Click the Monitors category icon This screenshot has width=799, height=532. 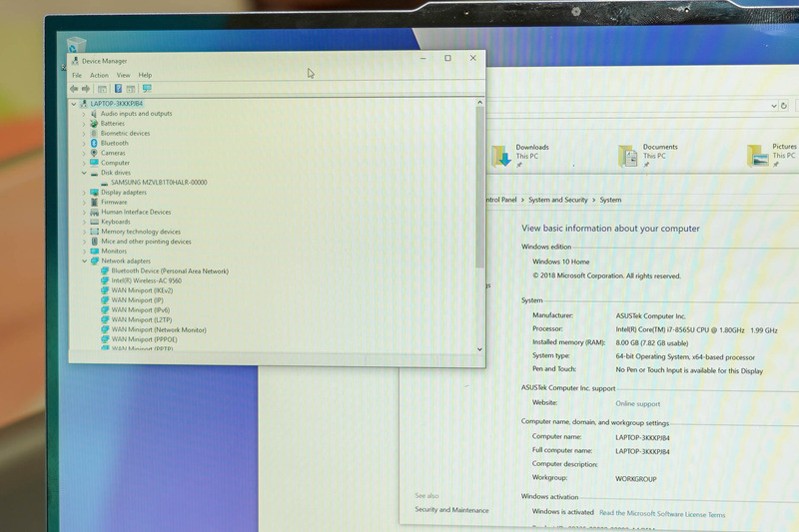[x=94, y=251]
